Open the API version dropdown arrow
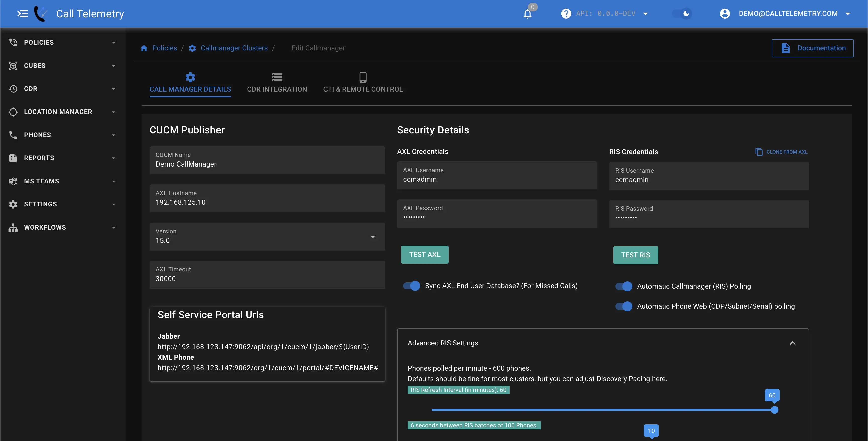The height and width of the screenshot is (441, 868). [646, 14]
